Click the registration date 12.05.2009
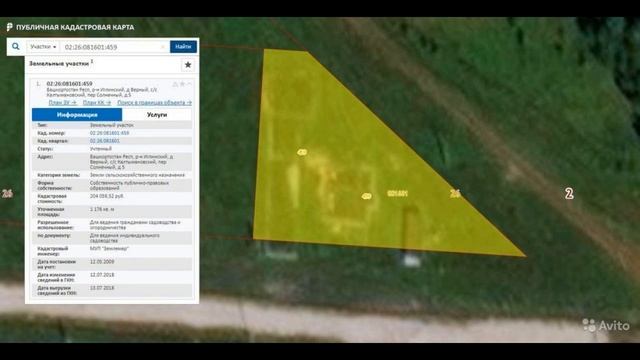Image resolution: width=640 pixels, height=360 pixels. pyautogui.click(x=102, y=262)
